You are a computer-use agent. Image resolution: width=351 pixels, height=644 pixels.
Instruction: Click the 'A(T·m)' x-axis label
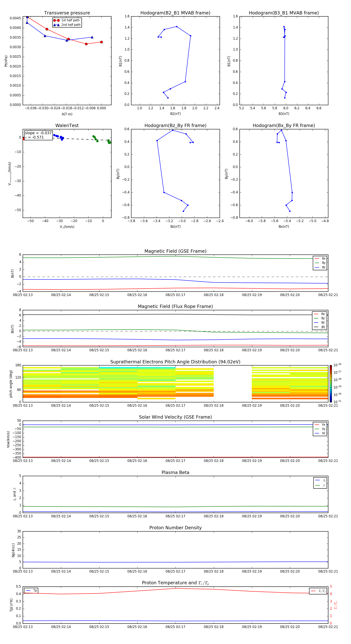[67, 114]
